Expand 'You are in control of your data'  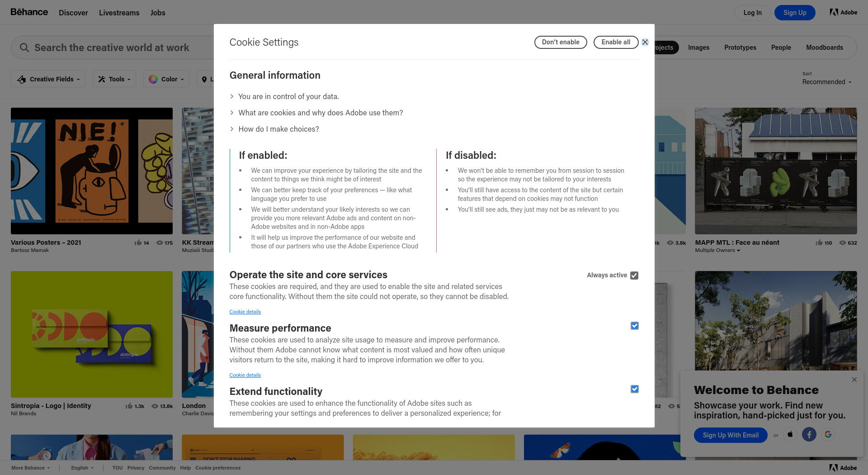284,96
